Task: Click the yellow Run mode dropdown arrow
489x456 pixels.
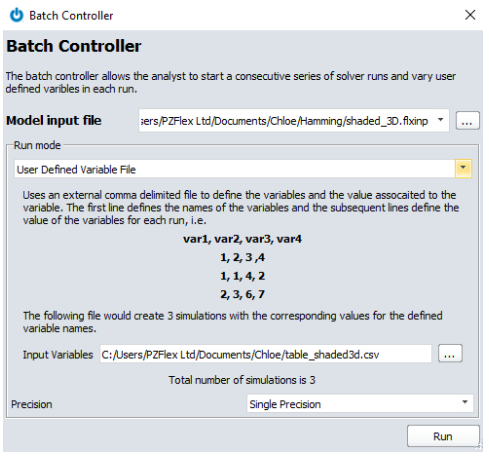Action: pos(463,169)
